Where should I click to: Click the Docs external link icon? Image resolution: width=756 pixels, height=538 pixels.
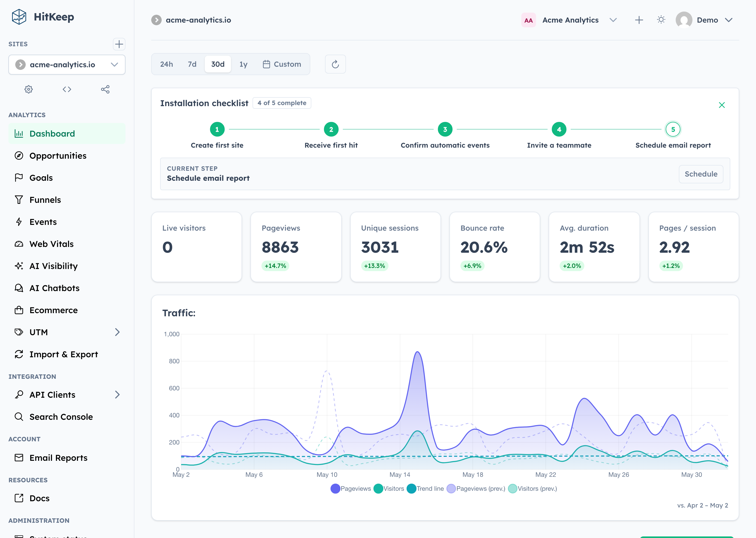tap(19, 498)
